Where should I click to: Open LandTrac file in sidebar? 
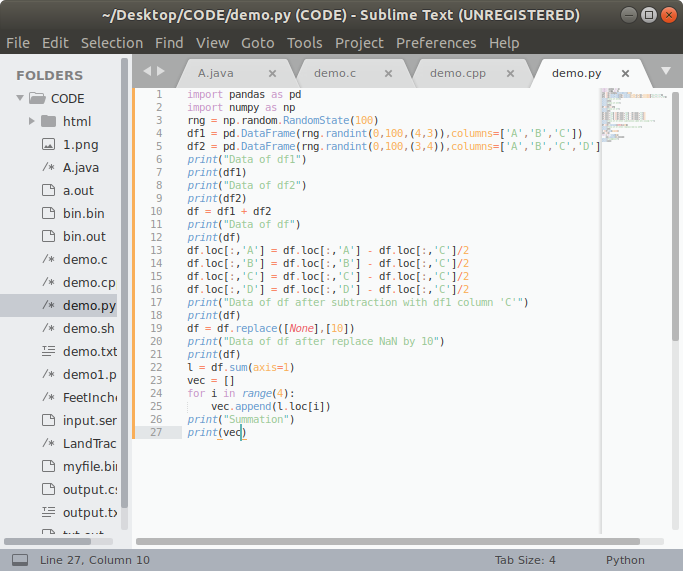tap(89, 443)
